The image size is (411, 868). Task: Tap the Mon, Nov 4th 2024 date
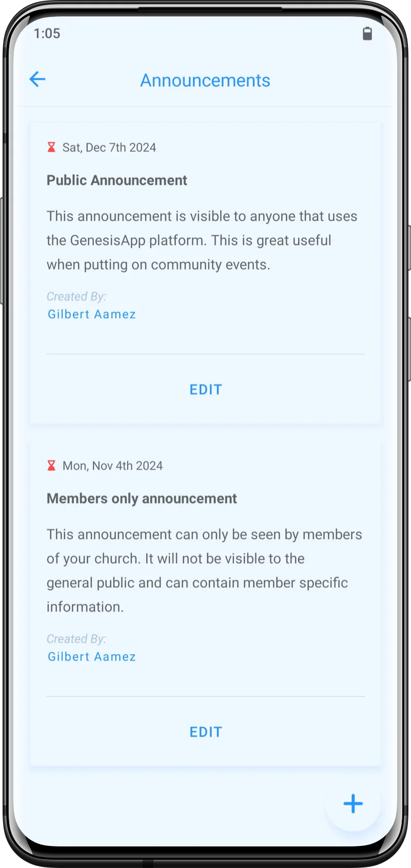click(x=112, y=466)
